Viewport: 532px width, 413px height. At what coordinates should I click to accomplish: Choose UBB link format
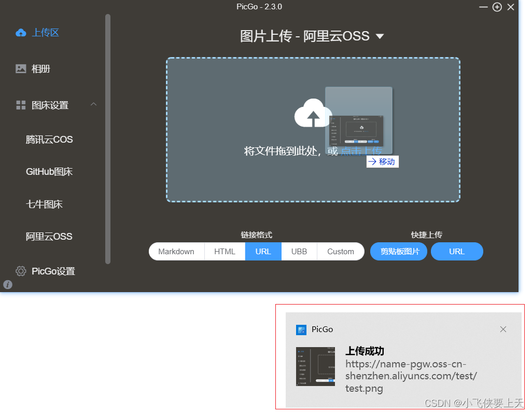click(x=299, y=252)
